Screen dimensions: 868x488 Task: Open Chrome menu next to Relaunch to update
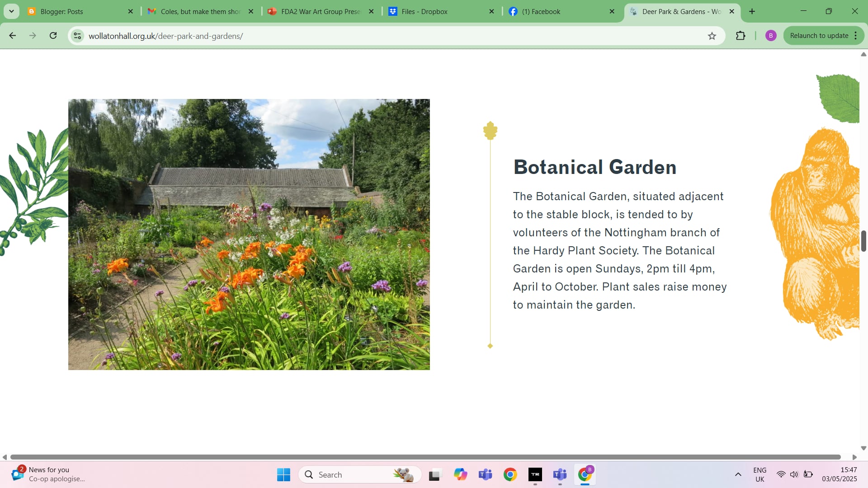(856, 36)
